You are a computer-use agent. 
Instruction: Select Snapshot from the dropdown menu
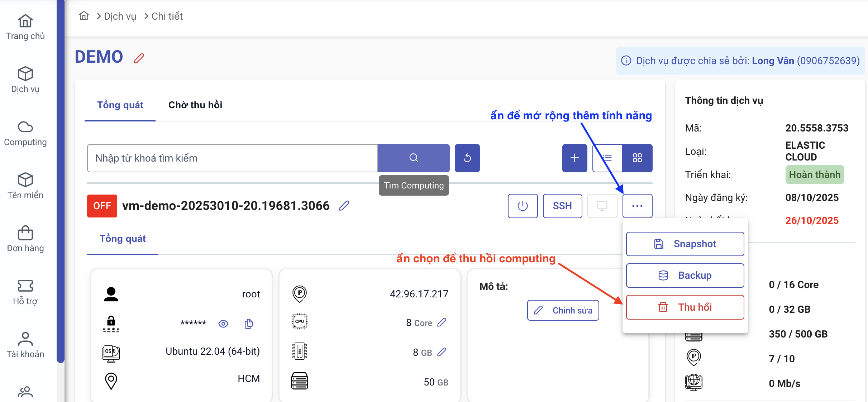pyautogui.click(x=685, y=244)
